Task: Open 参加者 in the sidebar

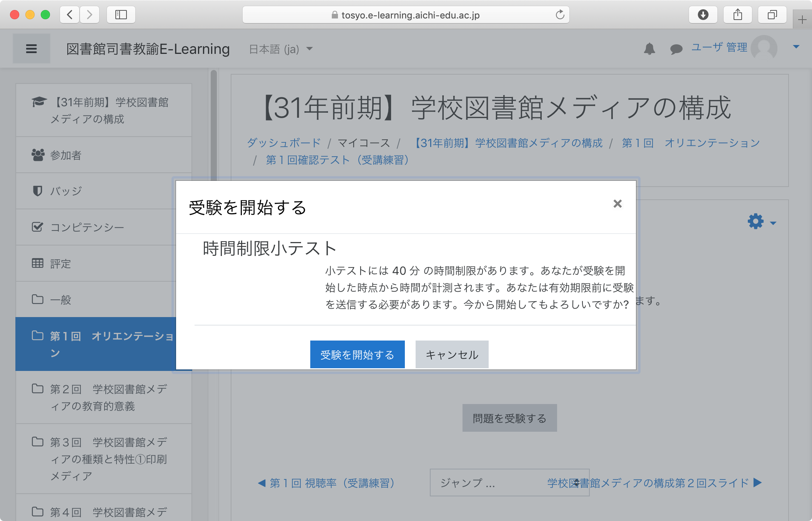Action: coord(104,155)
